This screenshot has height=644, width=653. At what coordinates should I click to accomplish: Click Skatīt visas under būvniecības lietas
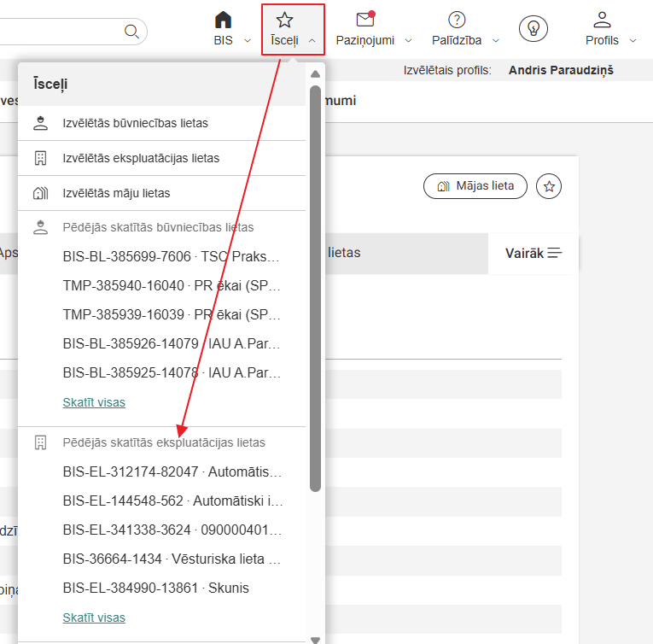[94, 401]
